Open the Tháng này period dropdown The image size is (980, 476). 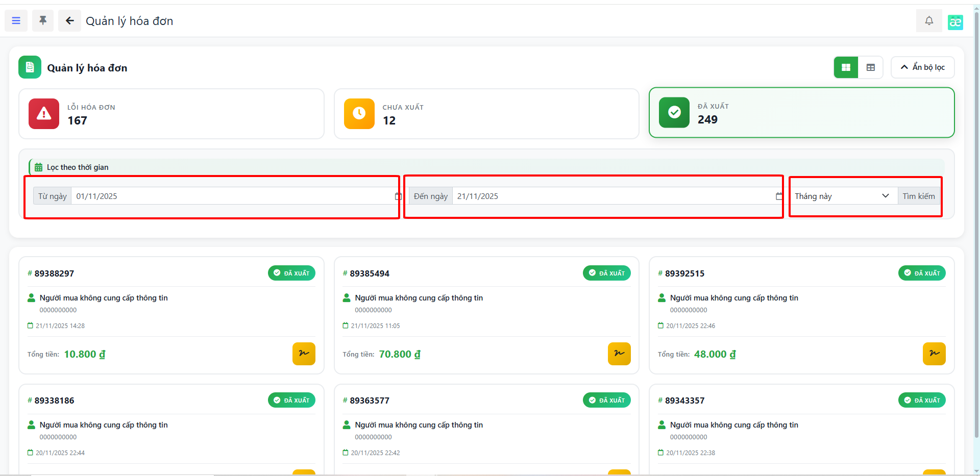tap(842, 196)
